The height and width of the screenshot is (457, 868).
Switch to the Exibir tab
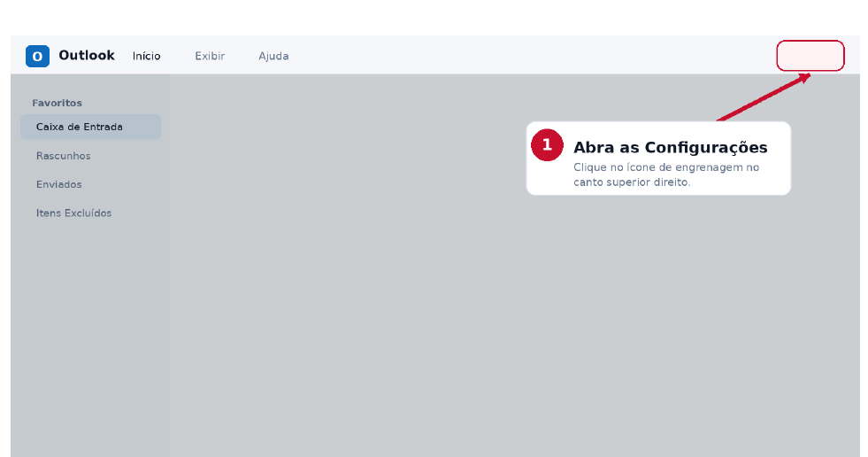[x=210, y=56]
